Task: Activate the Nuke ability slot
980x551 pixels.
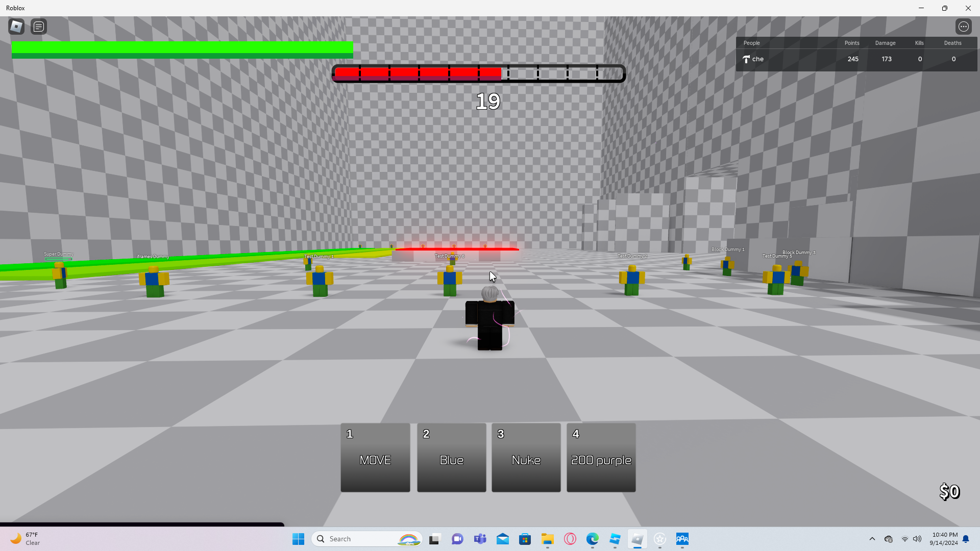Action: coord(526,458)
